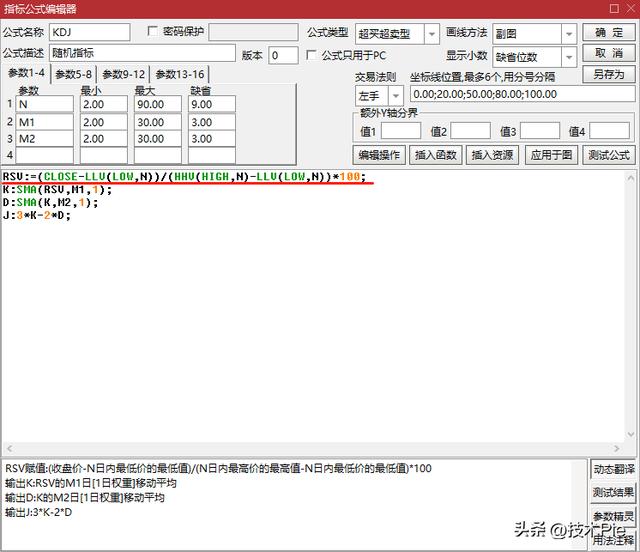Click the 确定 button
The image size is (640, 552).
pyautogui.click(x=608, y=33)
